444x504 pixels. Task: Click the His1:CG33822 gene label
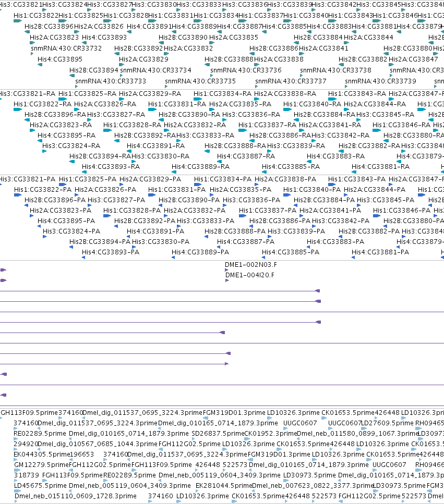tap(36, 16)
